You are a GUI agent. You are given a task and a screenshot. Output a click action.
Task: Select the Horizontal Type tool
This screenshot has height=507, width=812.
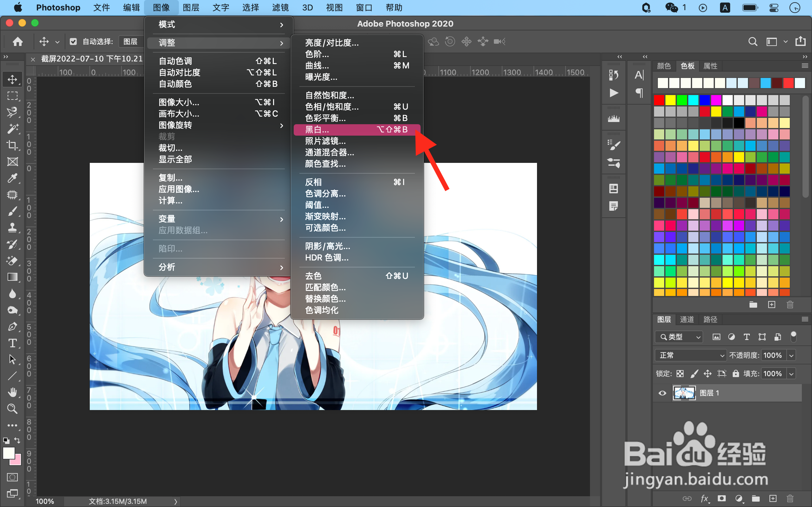(12, 343)
